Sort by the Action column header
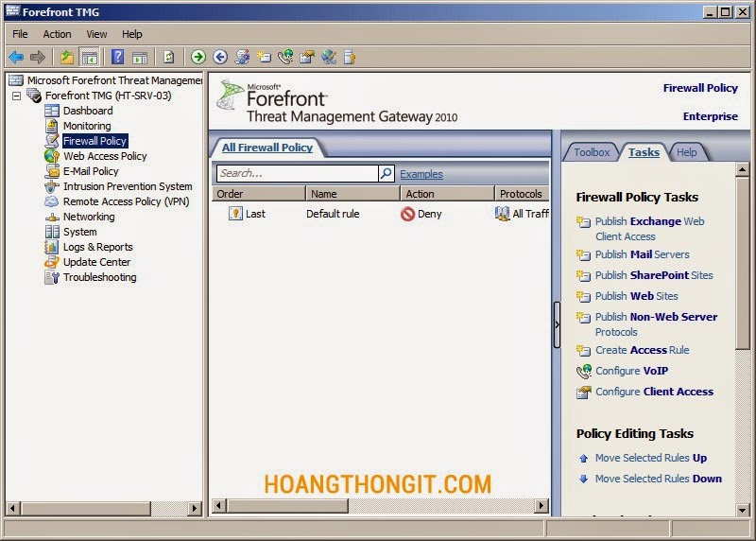756x541 pixels. click(447, 194)
